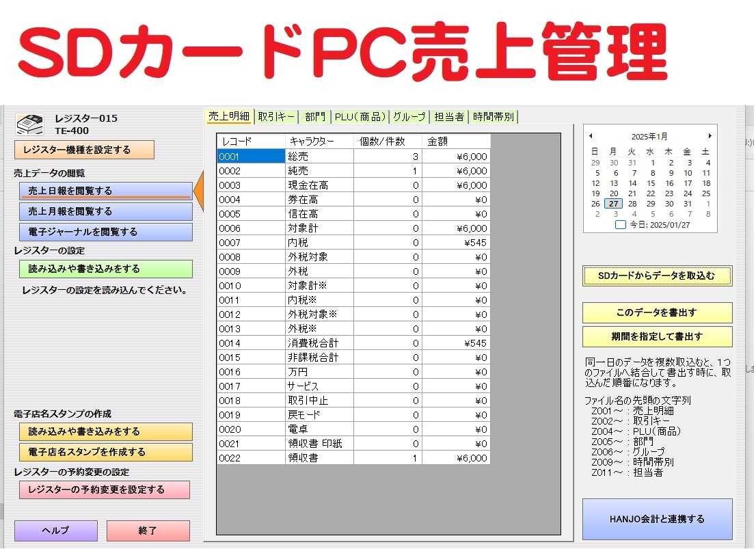Switch to the 取引キー tab

276,117
